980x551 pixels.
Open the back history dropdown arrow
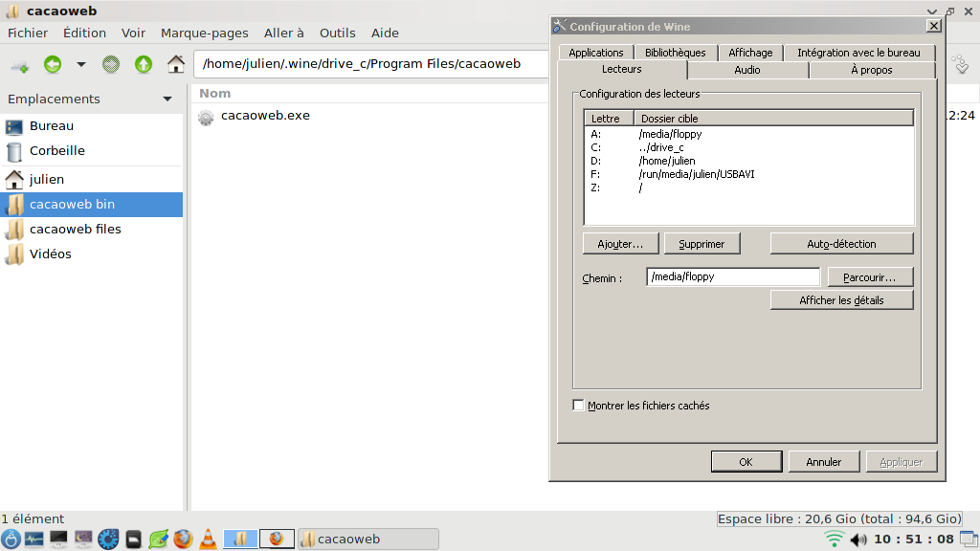81,64
